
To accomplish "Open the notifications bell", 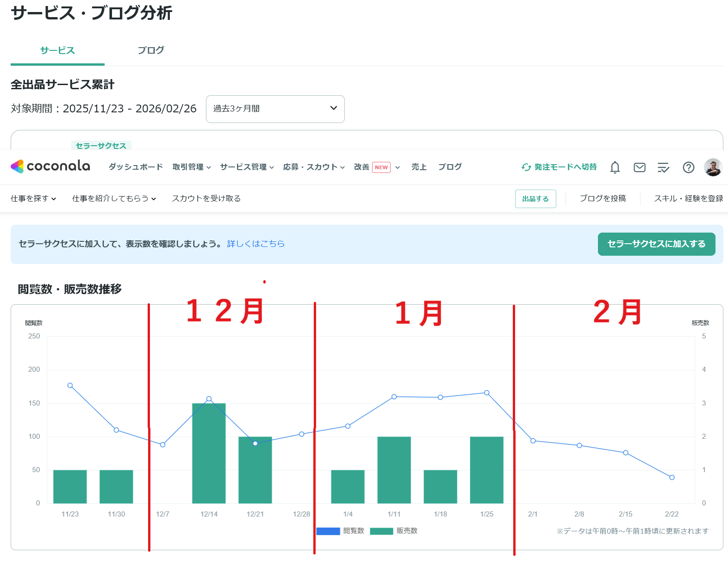I will [615, 167].
